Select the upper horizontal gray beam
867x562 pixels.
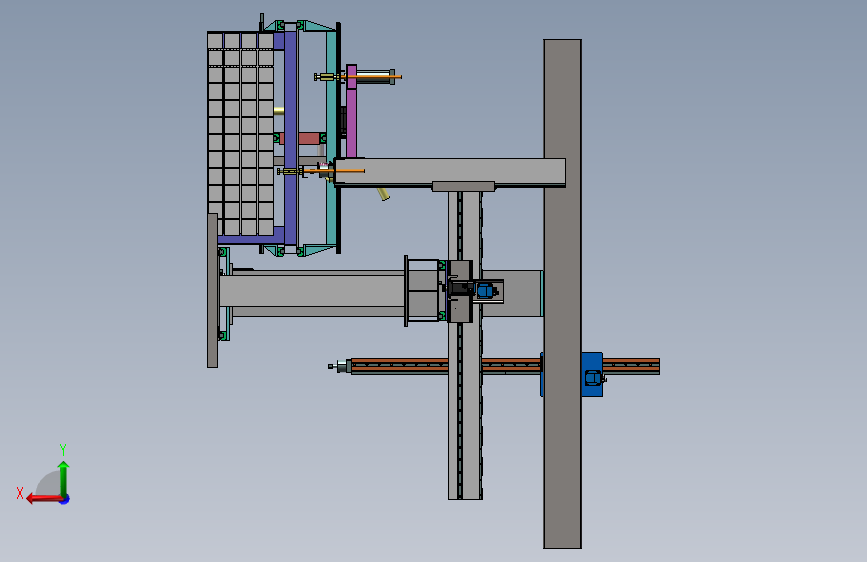pyautogui.click(x=450, y=172)
